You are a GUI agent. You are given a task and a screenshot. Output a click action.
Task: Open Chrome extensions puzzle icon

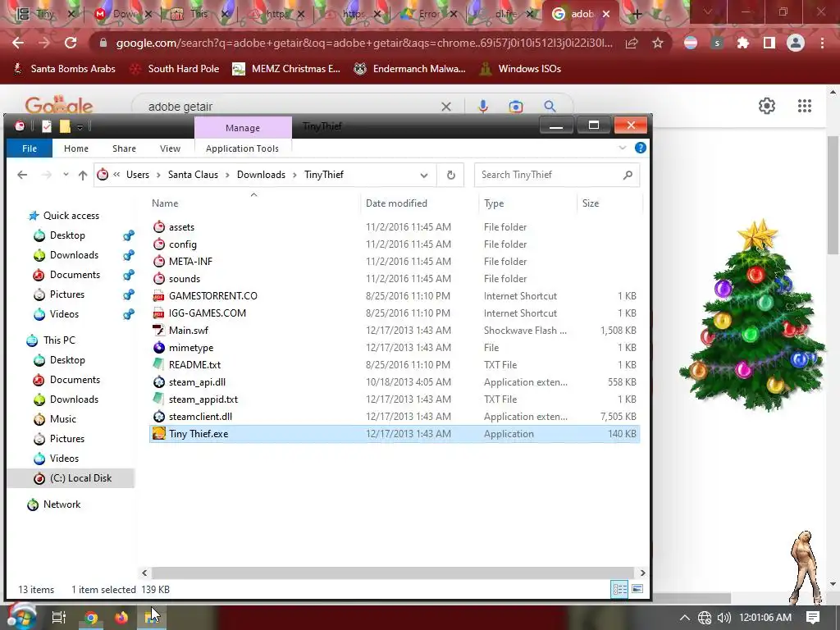tap(742, 43)
